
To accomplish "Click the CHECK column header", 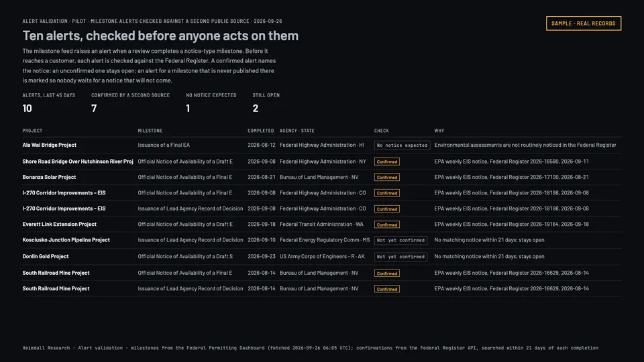I will coord(381,131).
